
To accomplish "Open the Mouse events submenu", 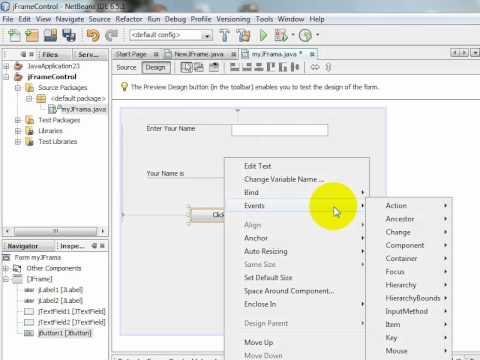I will pos(409,351).
